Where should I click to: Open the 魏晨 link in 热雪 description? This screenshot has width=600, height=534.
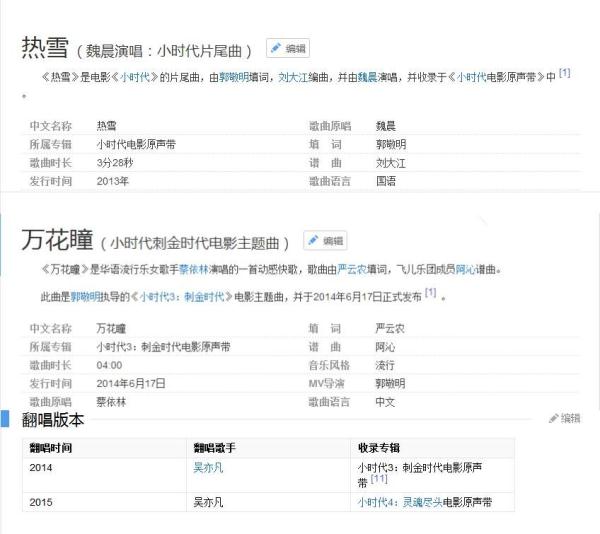[x=367, y=77]
